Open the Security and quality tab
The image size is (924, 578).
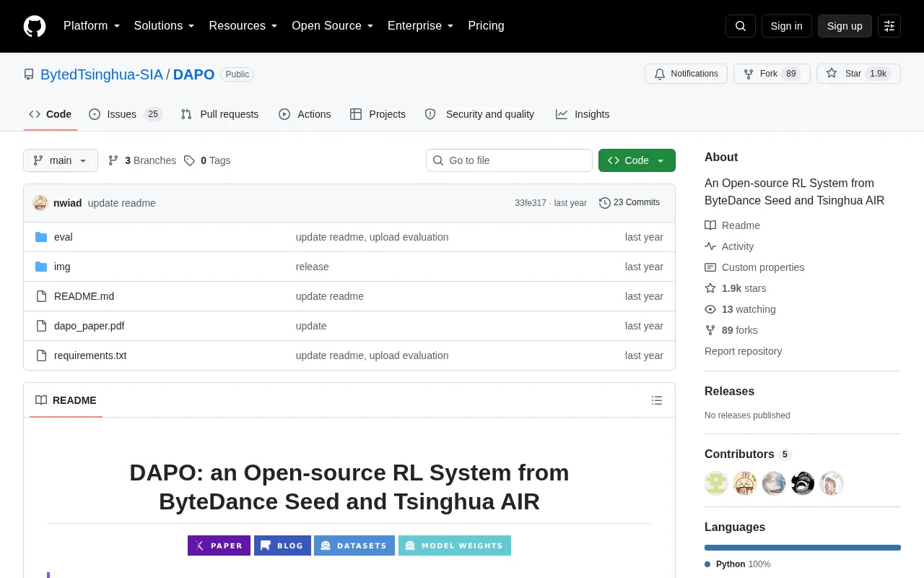(480, 114)
